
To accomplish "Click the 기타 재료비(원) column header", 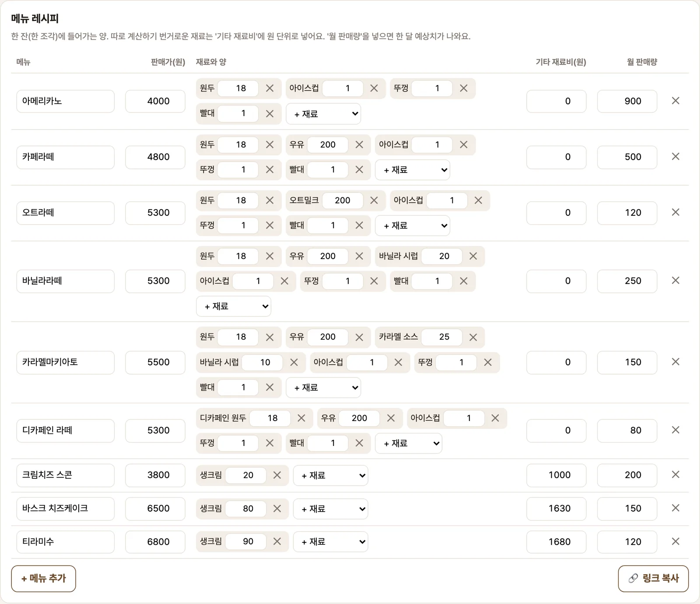I will point(561,62).
